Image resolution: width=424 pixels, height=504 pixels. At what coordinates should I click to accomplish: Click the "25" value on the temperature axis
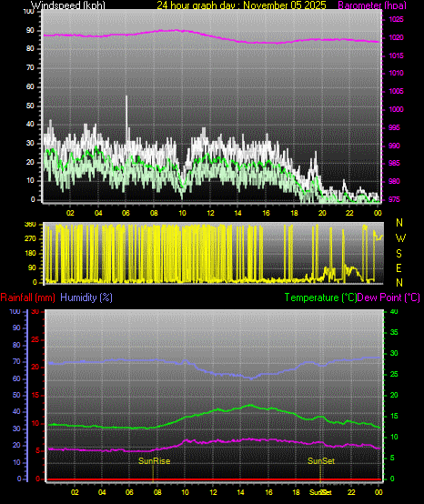[x=394, y=375]
